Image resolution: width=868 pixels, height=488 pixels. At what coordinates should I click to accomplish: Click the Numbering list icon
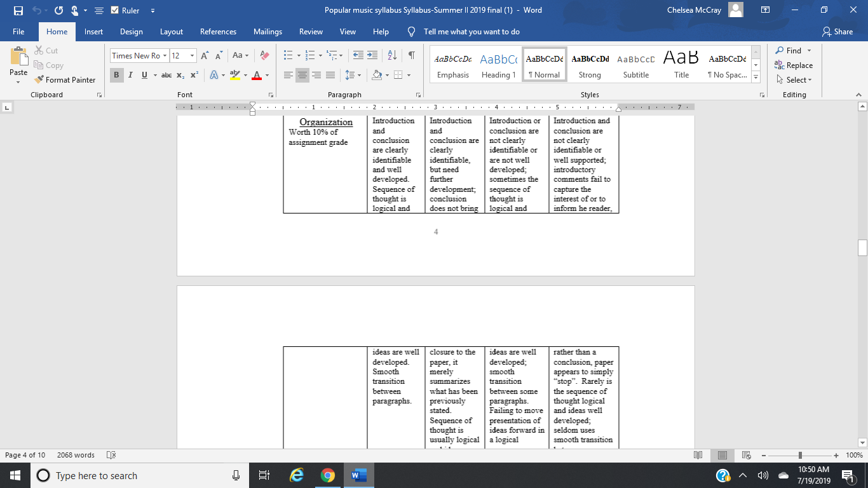pos(310,56)
